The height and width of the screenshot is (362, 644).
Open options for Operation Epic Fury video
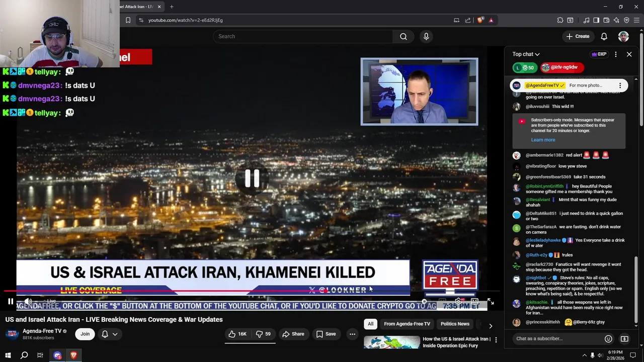coord(496,340)
